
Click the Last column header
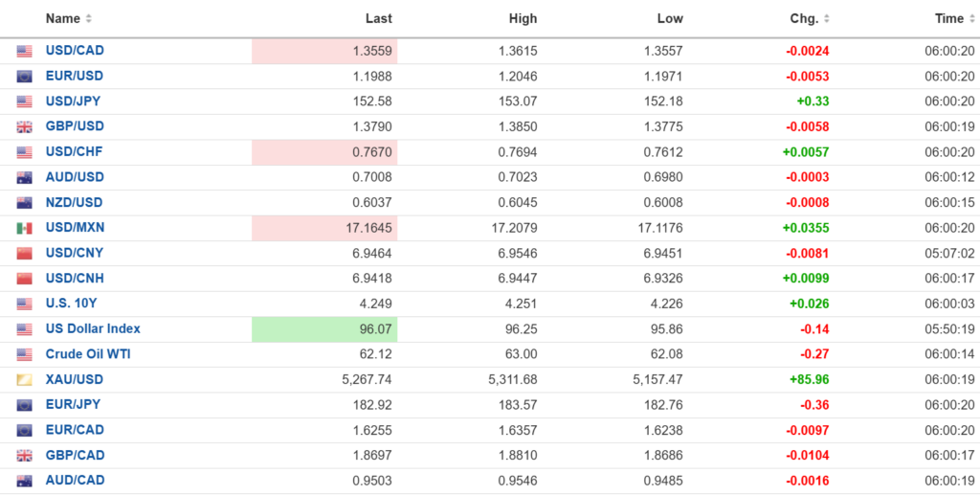pyautogui.click(x=379, y=18)
